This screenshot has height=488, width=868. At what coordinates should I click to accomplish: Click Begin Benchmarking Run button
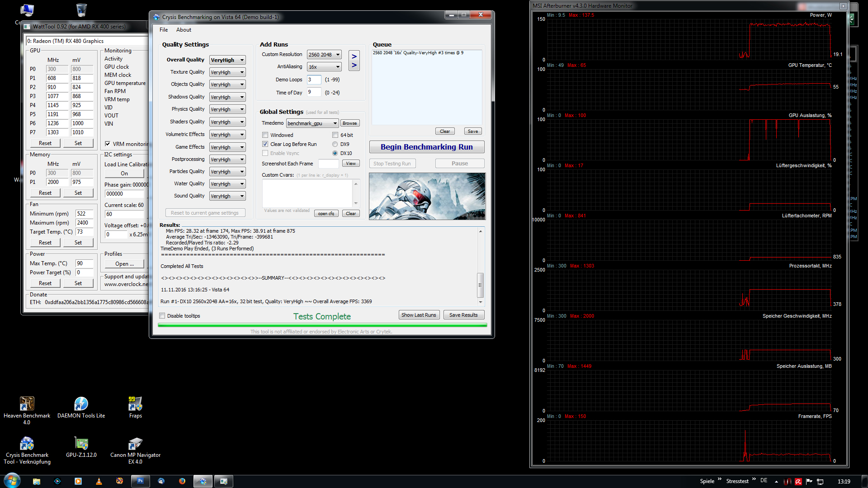pyautogui.click(x=426, y=147)
